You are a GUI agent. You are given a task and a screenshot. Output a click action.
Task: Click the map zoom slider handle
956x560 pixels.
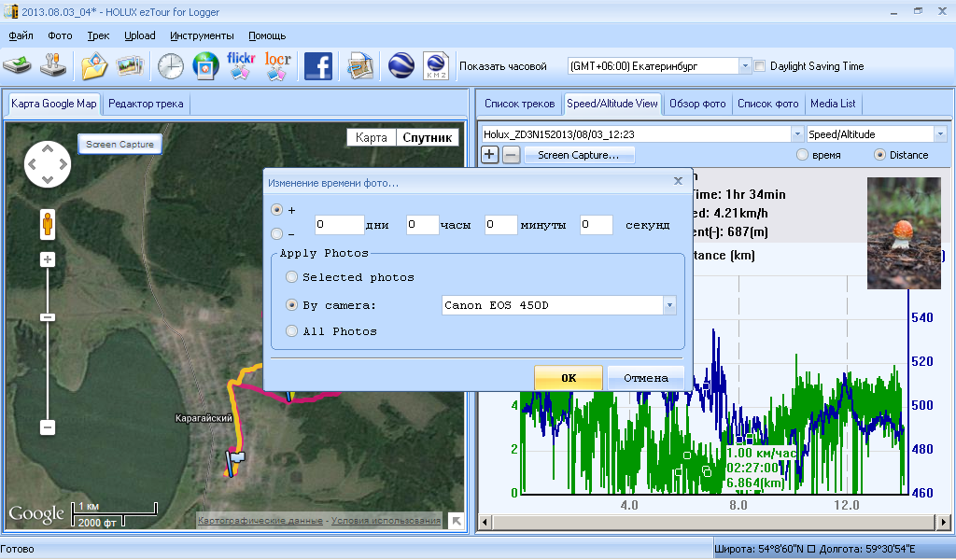[x=48, y=316]
